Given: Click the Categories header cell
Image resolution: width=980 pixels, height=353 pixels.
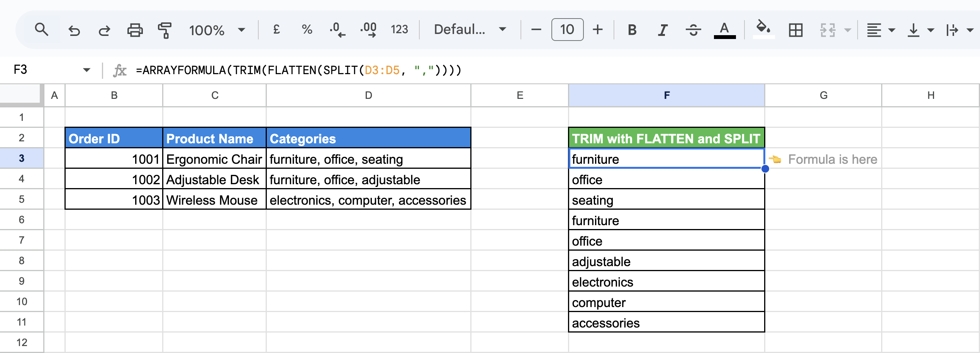Looking at the screenshot, I should [x=369, y=138].
